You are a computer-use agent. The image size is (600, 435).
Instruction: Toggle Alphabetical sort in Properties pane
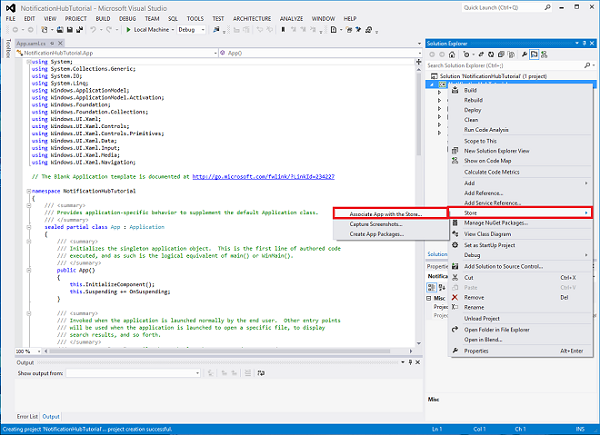(442, 287)
